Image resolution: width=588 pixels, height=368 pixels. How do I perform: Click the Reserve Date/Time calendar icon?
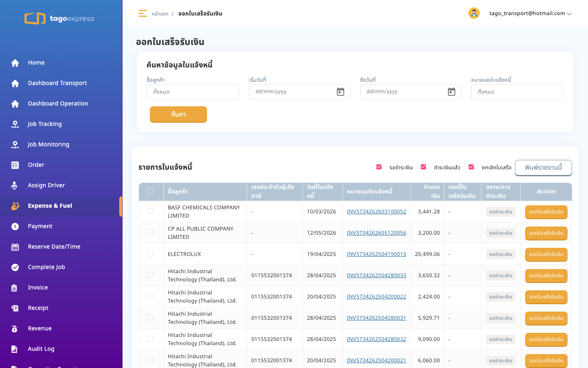point(15,247)
